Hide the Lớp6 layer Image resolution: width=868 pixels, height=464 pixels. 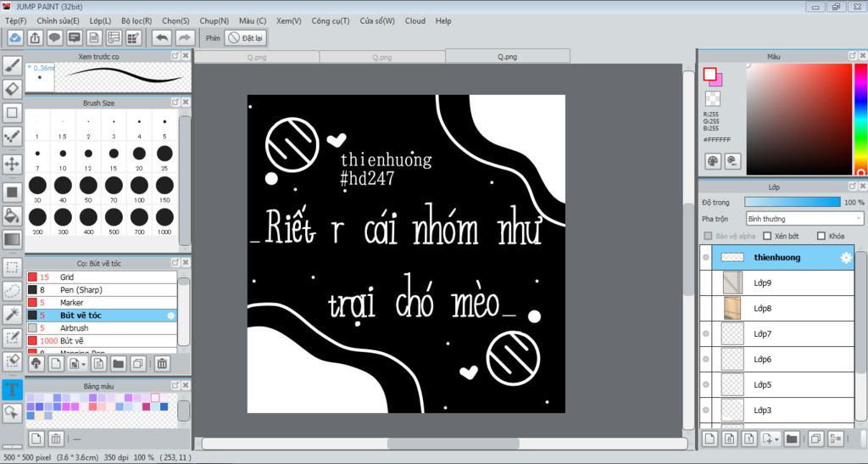point(706,360)
